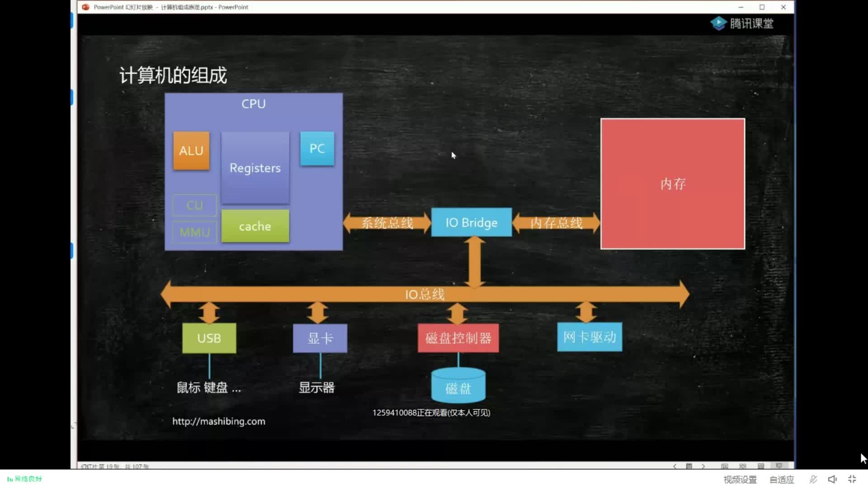
Task: Click the previous slide arrow in PowerPoint status bar
Action: coord(675,466)
